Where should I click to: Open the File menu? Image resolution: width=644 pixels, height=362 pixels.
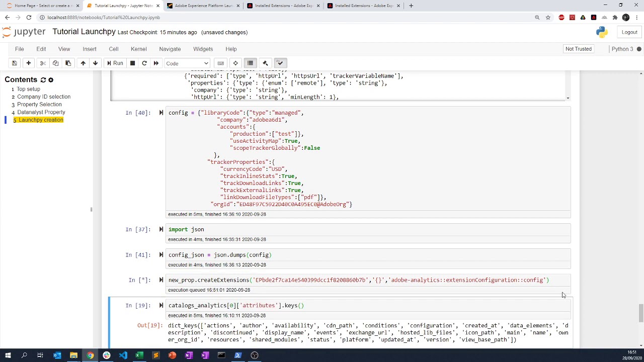click(x=19, y=49)
